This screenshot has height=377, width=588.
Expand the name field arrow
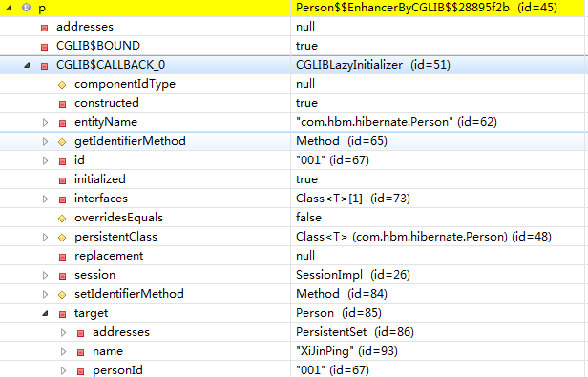(63, 351)
